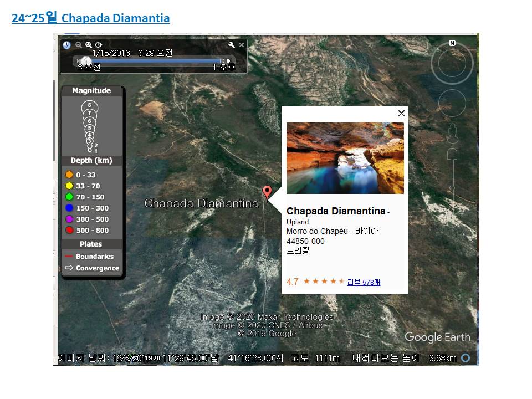The height and width of the screenshot is (399, 532).
Task: Click the N north compass marker
Action: click(x=452, y=43)
